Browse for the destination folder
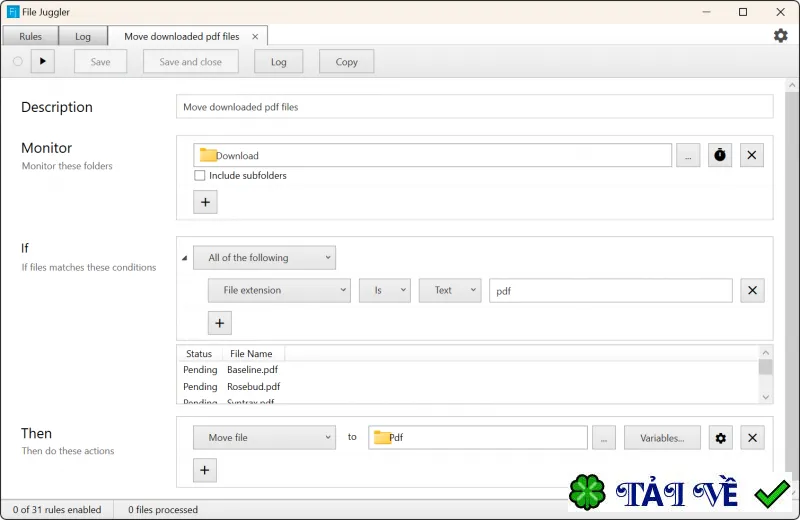 (604, 438)
